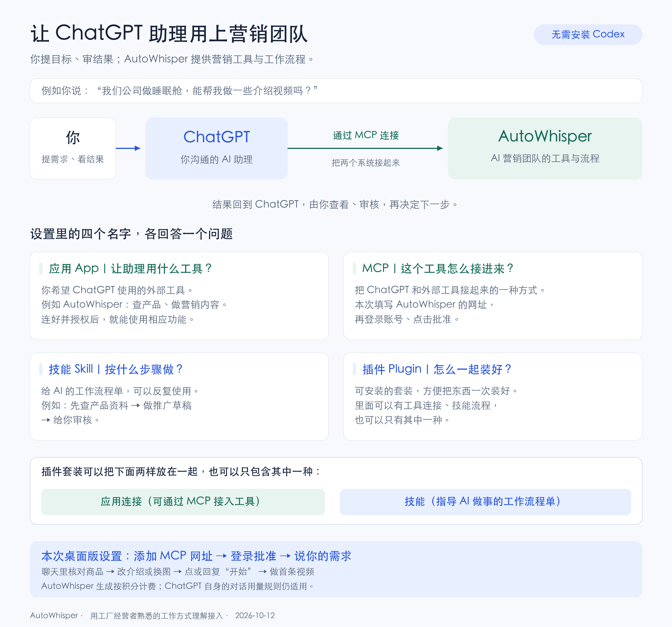Select the AutoWhisper AI 营销团队 card
The width and height of the screenshot is (672, 627).
click(545, 148)
